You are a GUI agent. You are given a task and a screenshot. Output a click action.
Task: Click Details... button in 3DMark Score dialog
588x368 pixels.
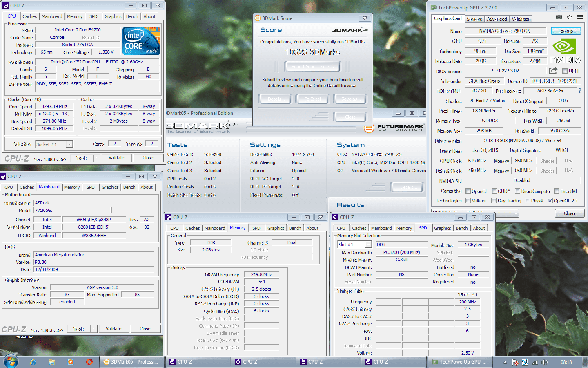[x=275, y=99]
